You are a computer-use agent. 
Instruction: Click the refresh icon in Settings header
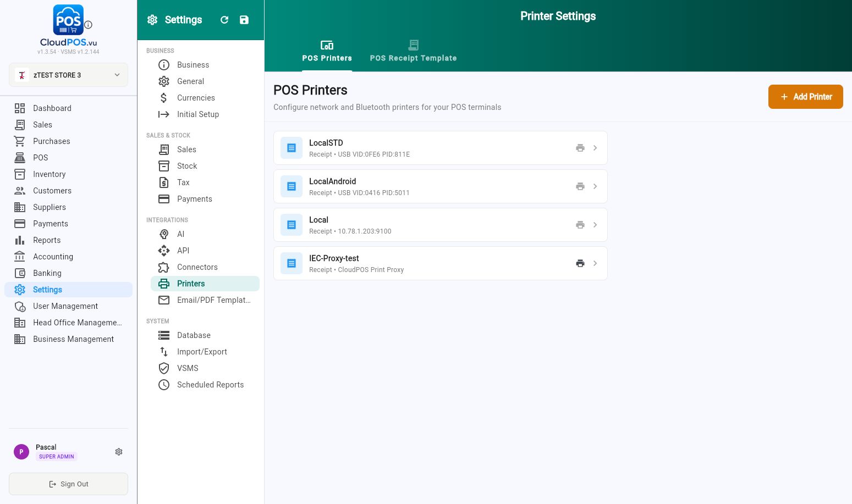click(224, 20)
